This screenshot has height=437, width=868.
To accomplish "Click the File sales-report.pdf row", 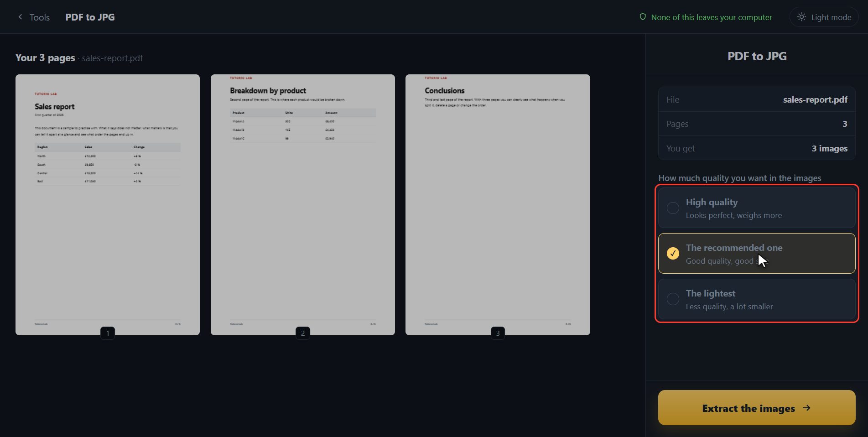I will tap(757, 99).
